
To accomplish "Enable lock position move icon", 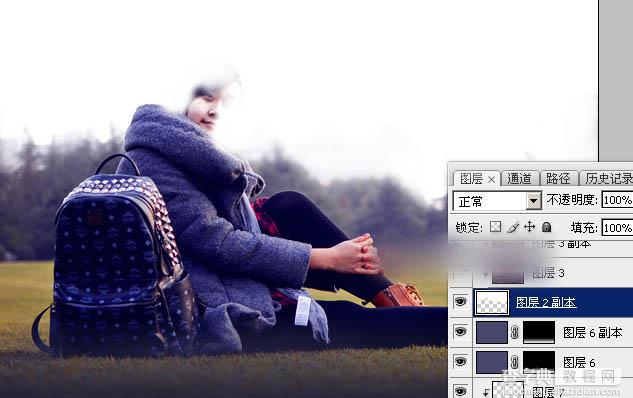I will (x=529, y=227).
